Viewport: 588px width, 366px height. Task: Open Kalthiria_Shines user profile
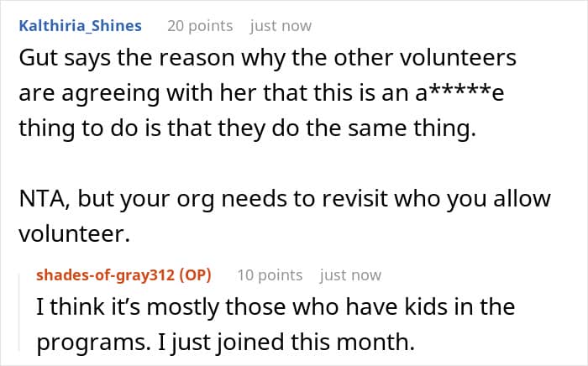80,25
